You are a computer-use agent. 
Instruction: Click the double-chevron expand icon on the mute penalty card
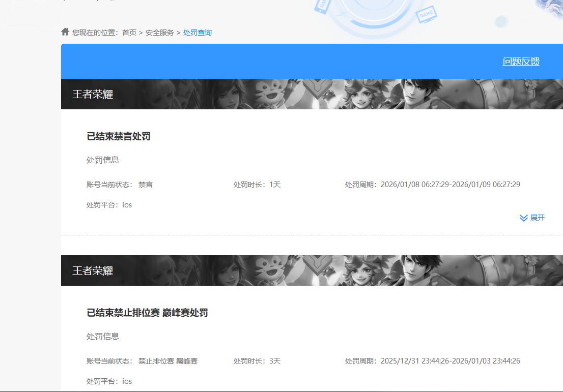coord(524,218)
